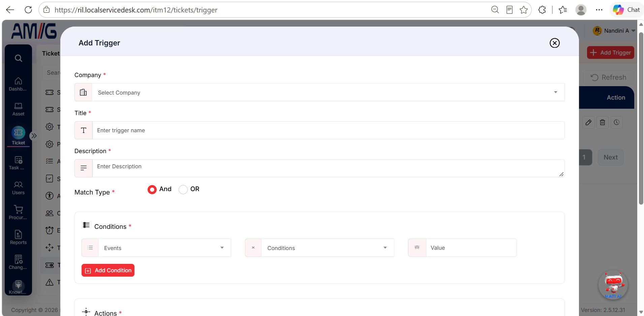Click the Enter Description text area

click(328, 168)
